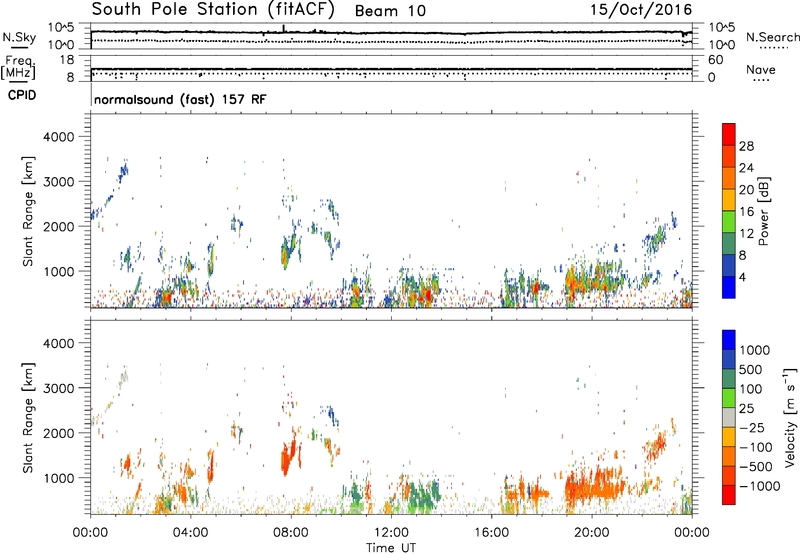The image size is (800, 554).
Task: Click the '-25' Velocity colorbar tick label
Action: tap(753, 427)
